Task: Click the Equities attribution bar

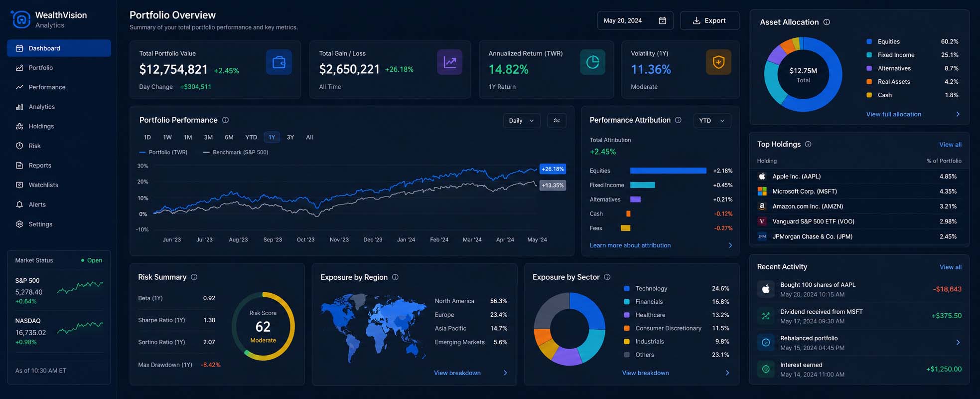Action: 668,171
